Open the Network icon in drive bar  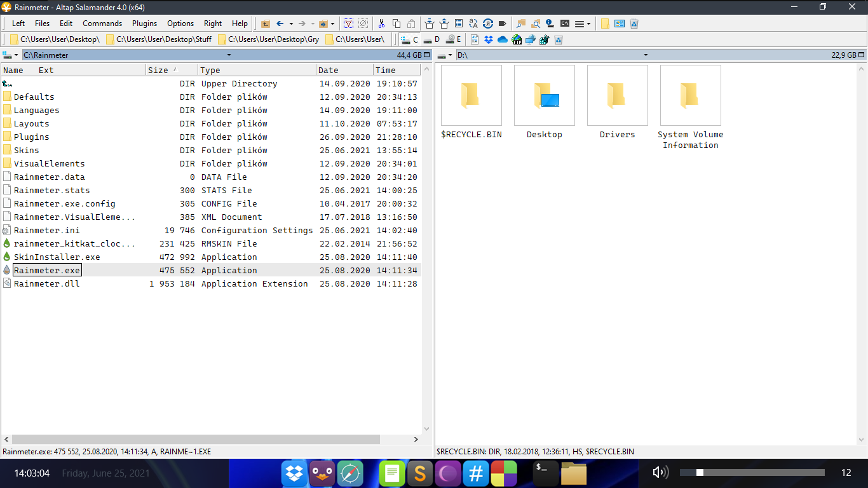click(x=531, y=39)
